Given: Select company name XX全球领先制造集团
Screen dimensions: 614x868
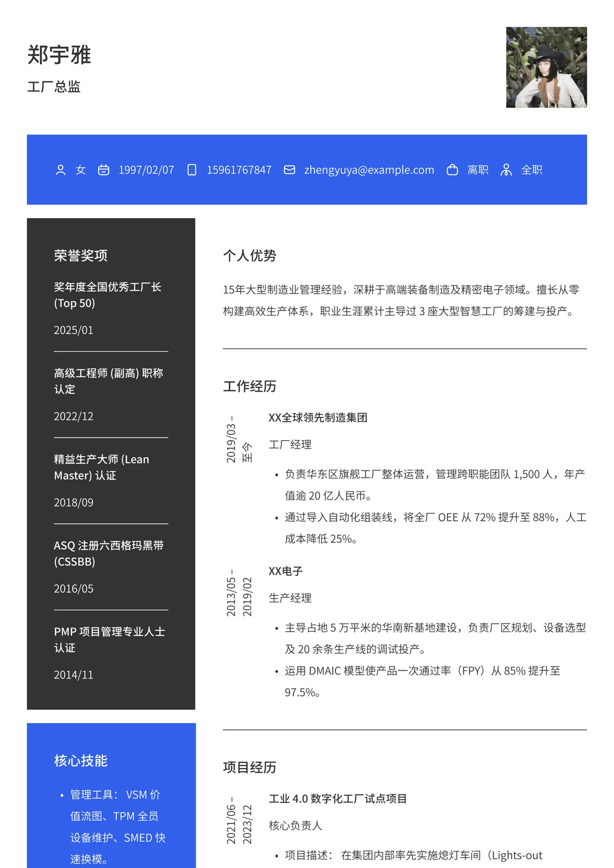Looking at the screenshot, I should pyautogui.click(x=318, y=418).
